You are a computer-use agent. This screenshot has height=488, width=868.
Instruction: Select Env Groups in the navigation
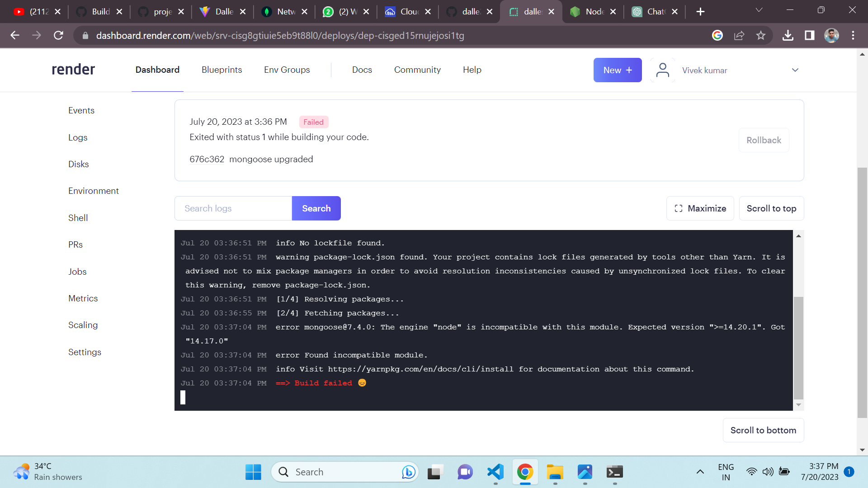click(287, 70)
